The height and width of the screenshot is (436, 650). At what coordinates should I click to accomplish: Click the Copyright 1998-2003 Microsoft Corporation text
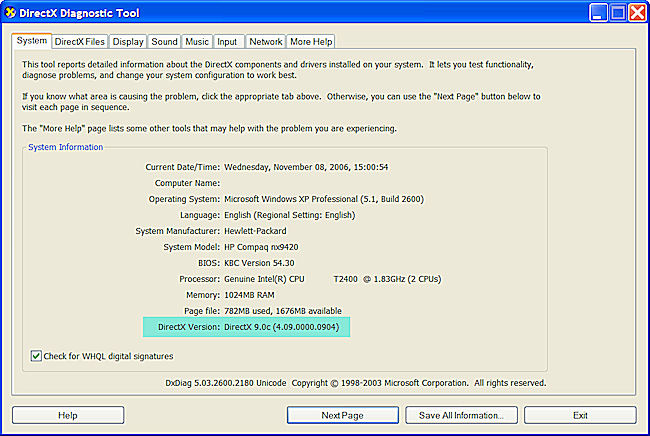click(380, 383)
